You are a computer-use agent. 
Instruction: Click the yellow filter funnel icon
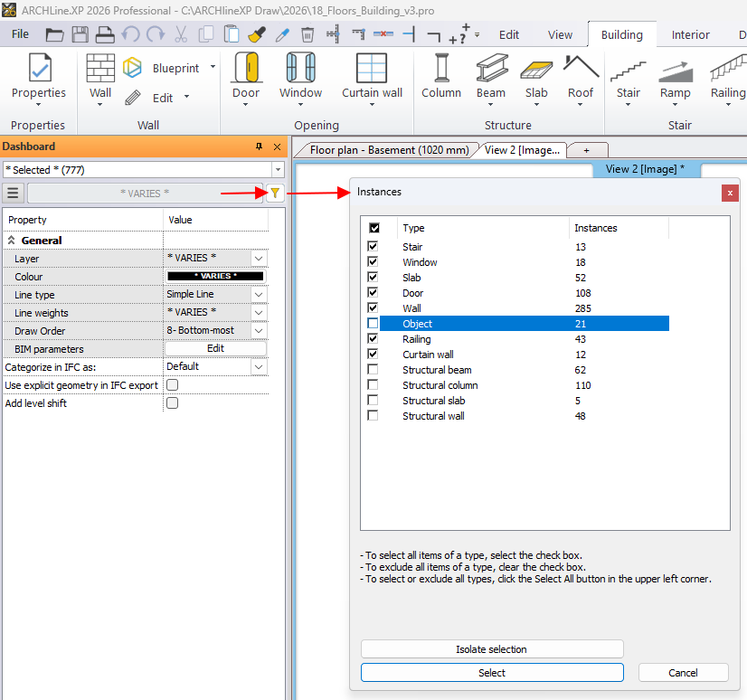pyautogui.click(x=275, y=193)
